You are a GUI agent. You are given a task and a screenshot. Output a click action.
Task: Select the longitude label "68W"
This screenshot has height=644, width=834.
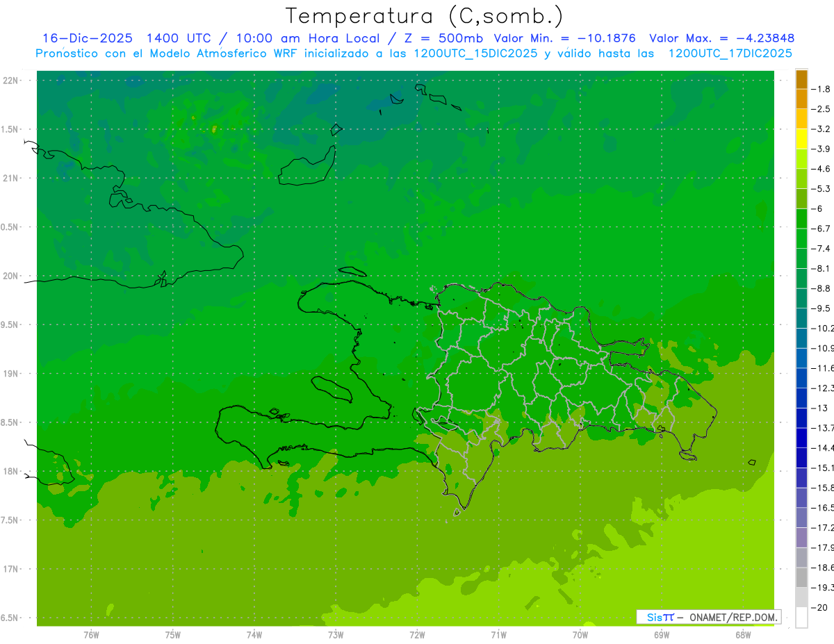743,635
